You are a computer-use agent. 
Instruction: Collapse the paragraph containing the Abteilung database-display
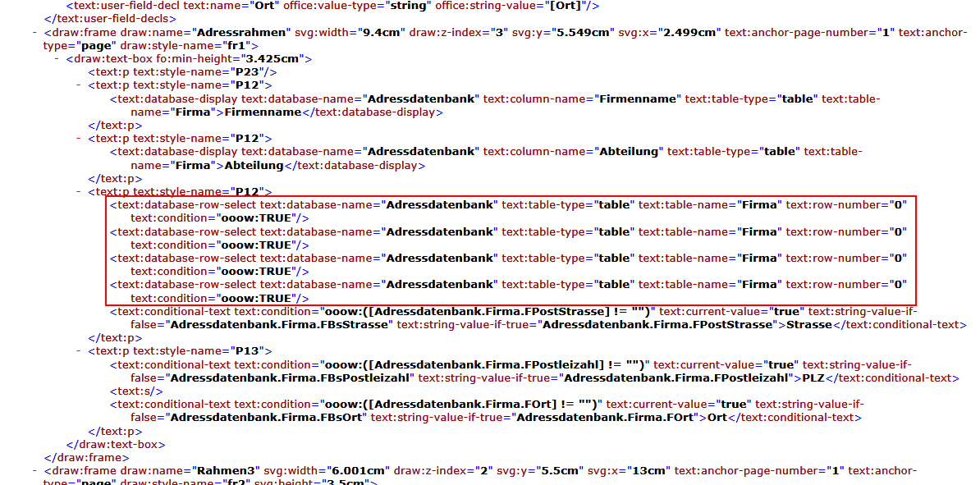tap(80, 139)
